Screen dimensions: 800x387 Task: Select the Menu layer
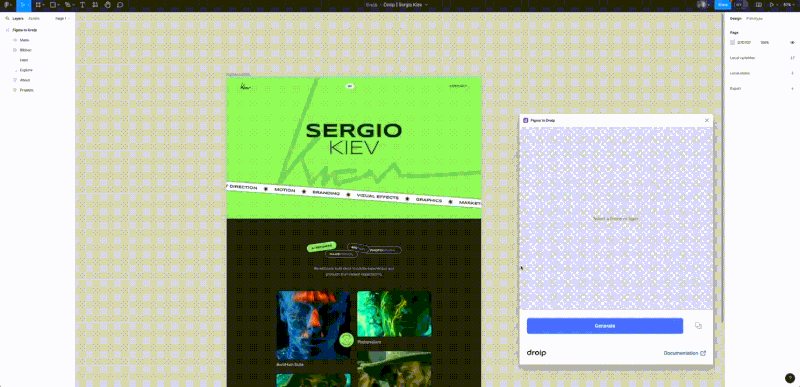click(24, 40)
